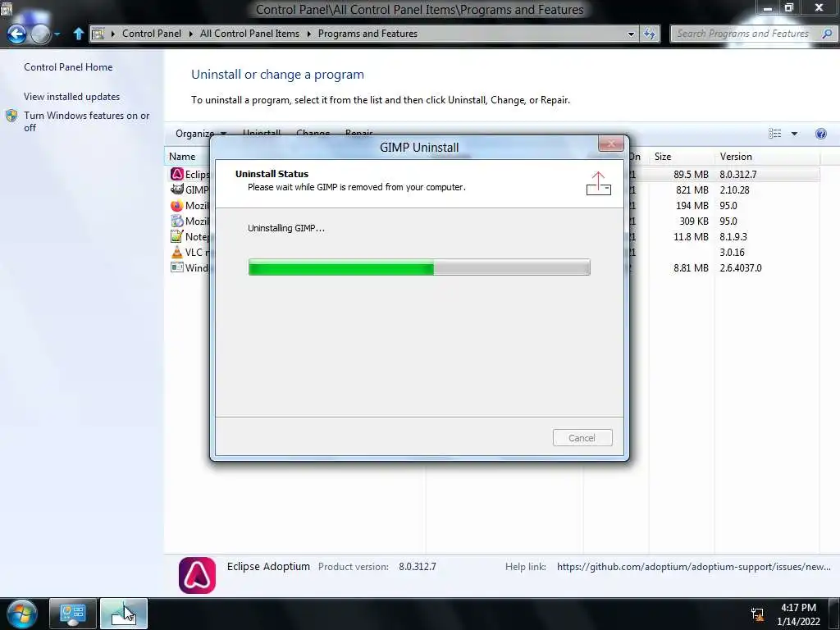
Task: Maximize or restore the Control Panel window
Action: coord(789,7)
